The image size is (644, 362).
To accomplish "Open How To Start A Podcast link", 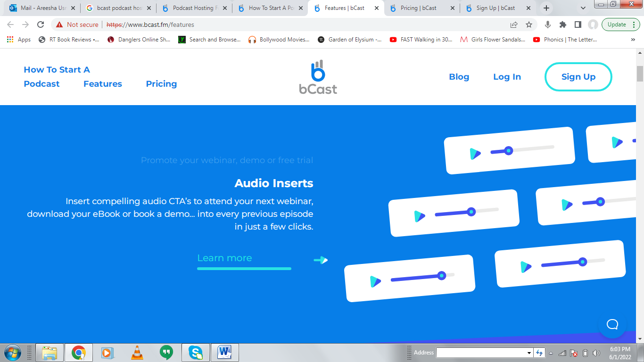I will pyautogui.click(x=57, y=77).
